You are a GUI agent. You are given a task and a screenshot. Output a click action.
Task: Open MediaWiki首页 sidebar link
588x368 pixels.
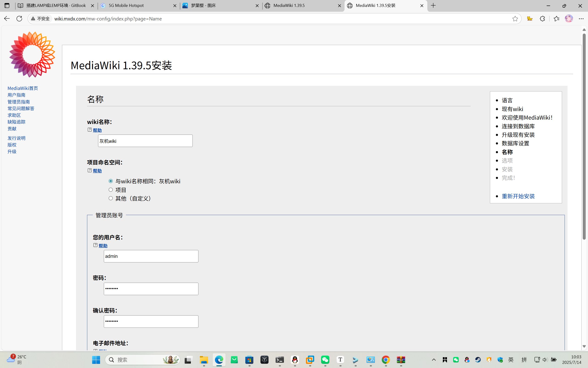click(x=23, y=88)
